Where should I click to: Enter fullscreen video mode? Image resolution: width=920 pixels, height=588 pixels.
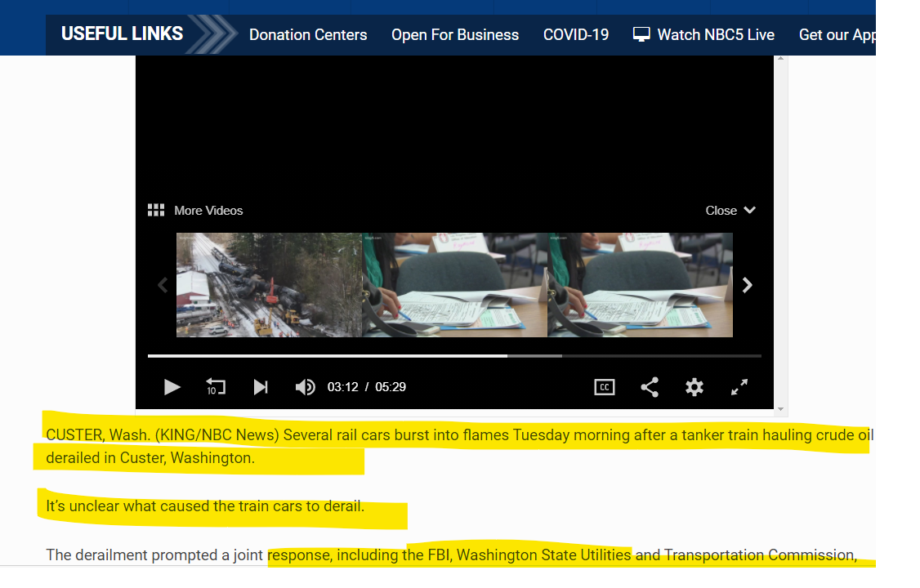pyautogui.click(x=739, y=387)
